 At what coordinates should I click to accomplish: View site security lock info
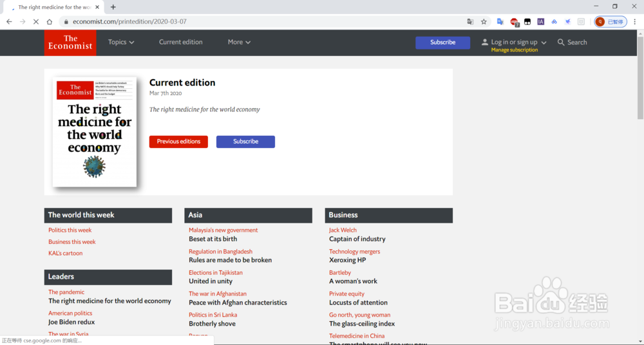click(66, 22)
